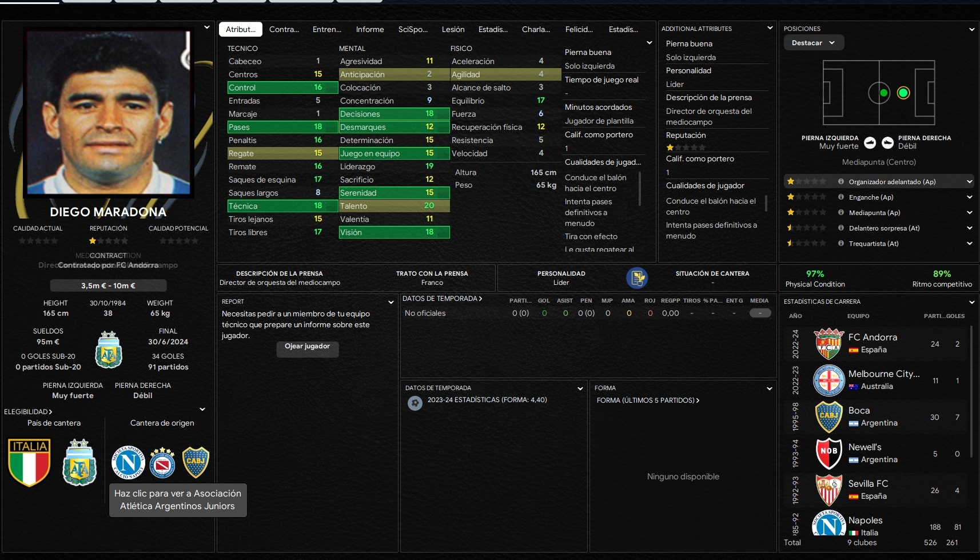Click the Pierna Izquierda boot icon
This screenshot has width=980, height=560.
click(870, 142)
